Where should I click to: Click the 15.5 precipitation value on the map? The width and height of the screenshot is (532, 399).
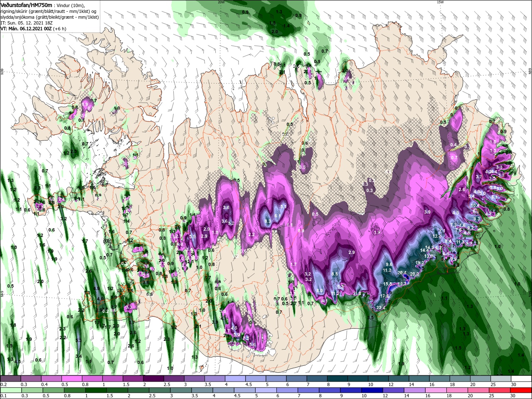coord(387,284)
